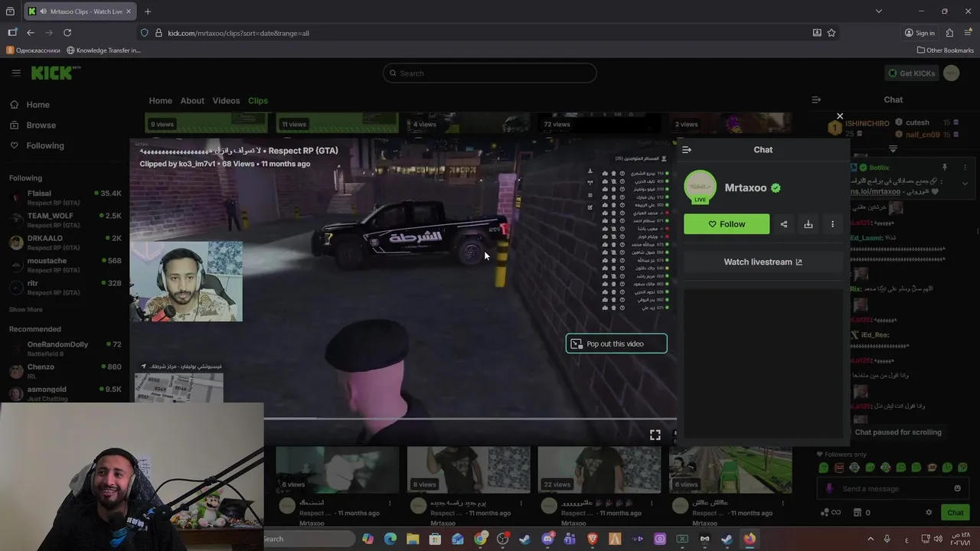
Task: Open Brave browser from the taskbar
Action: click(x=592, y=539)
